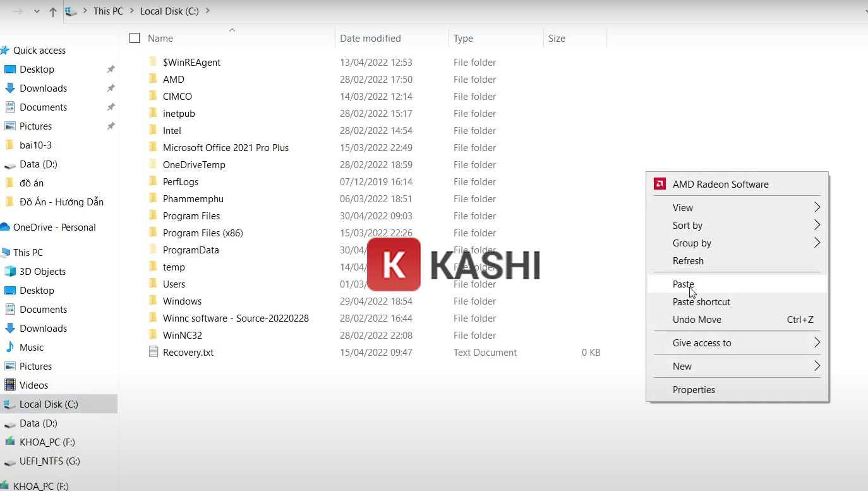This screenshot has height=491, width=868.
Task: Tick the select-all checkbox beside Name
Action: coord(135,39)
